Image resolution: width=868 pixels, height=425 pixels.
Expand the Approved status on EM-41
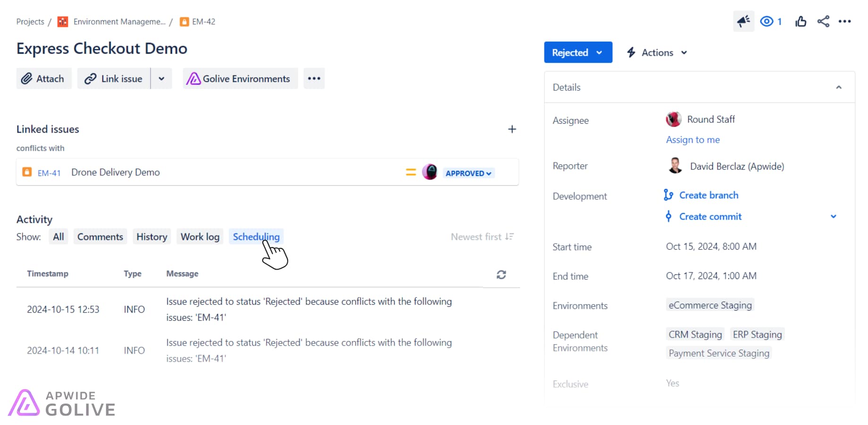468,173
